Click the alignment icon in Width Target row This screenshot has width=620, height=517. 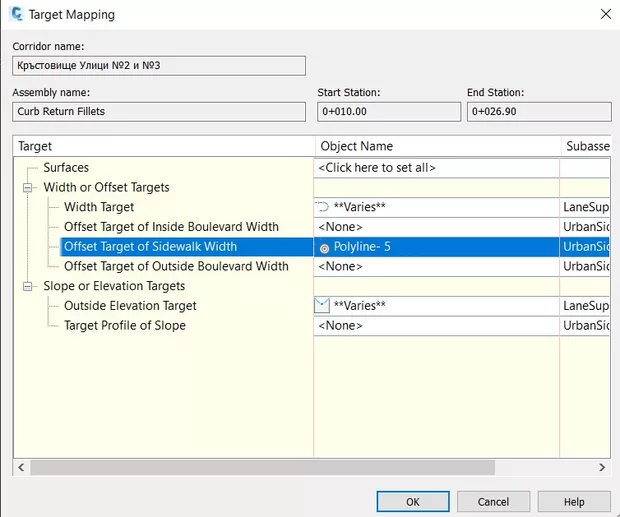point(322,207)
